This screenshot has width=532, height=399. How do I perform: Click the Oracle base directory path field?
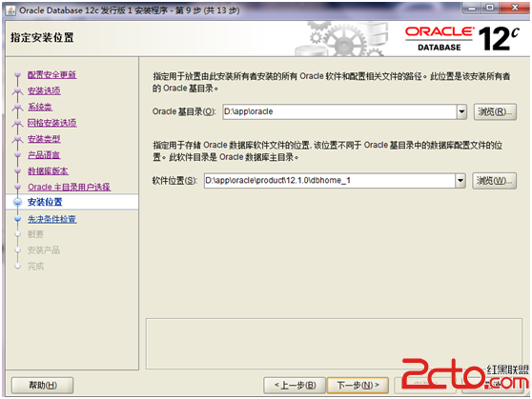point(339,111)
